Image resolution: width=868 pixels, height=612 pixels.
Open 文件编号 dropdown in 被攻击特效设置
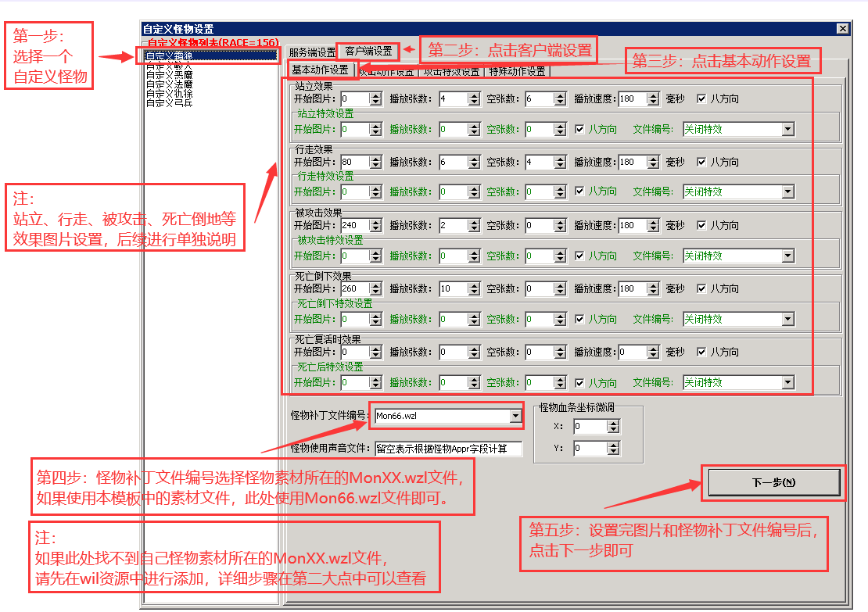pos(787,256)
